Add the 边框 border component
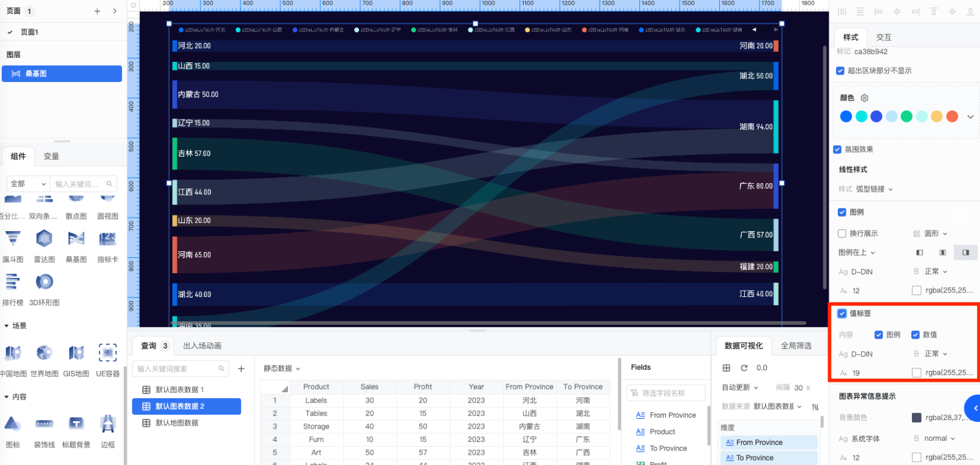The image size is (980, 465). (108, 431)
